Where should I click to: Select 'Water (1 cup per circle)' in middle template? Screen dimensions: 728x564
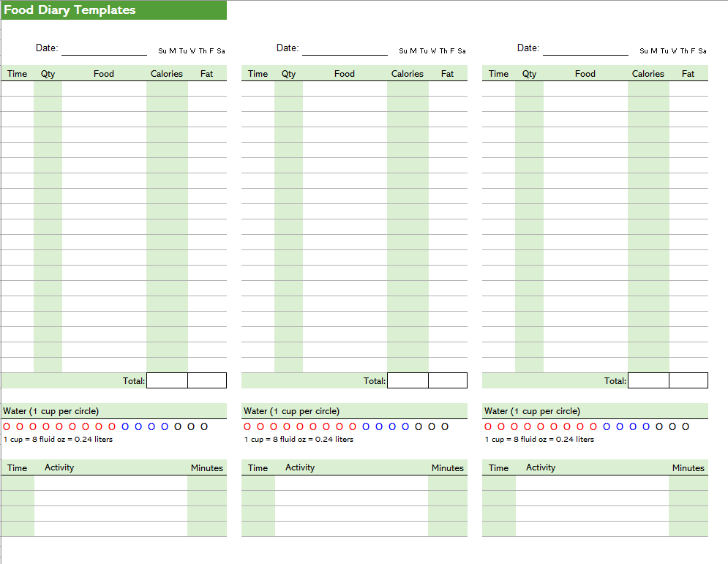[x=292, y=411]
